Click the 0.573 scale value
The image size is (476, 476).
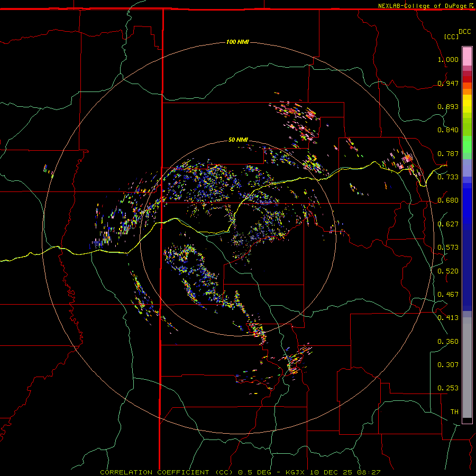tap(448, 248)
